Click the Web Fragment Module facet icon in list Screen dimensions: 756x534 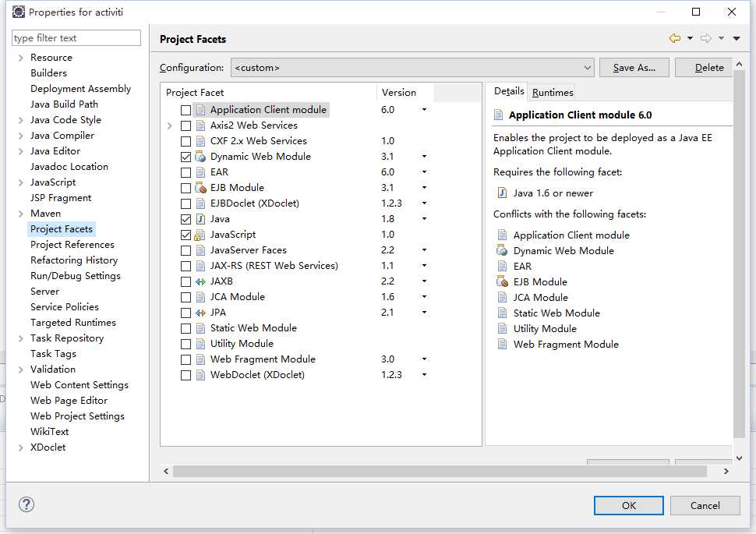200,359
